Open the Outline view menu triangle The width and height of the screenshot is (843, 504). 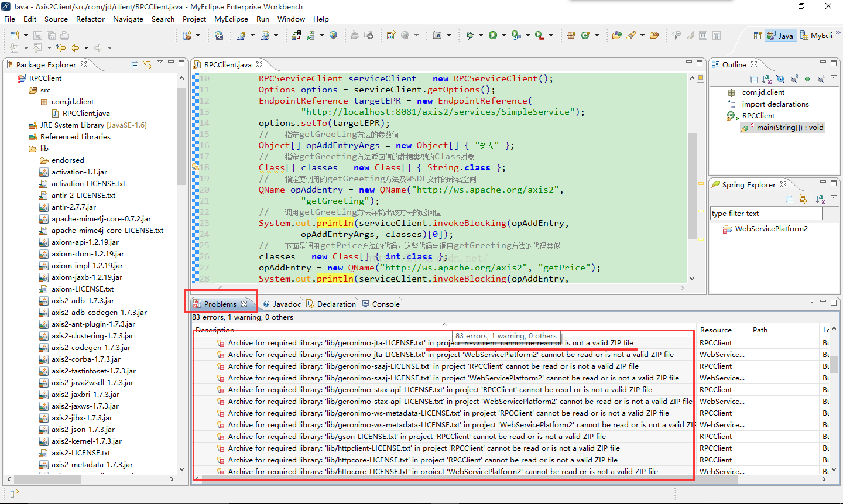[x=834, y=76]
